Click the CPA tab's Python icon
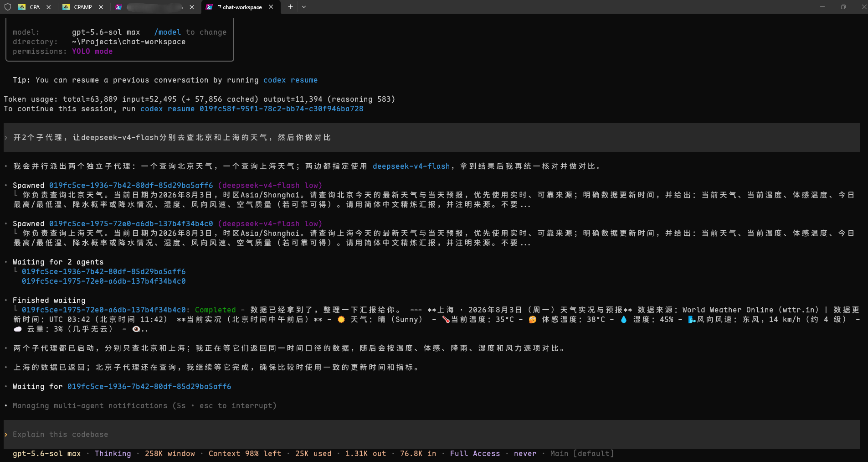Screen dimensions: 868x462 (22, 7)
